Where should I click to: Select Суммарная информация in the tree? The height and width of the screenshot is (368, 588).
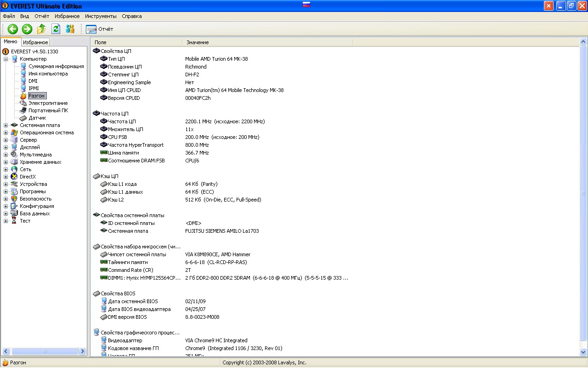pos(56,66)
